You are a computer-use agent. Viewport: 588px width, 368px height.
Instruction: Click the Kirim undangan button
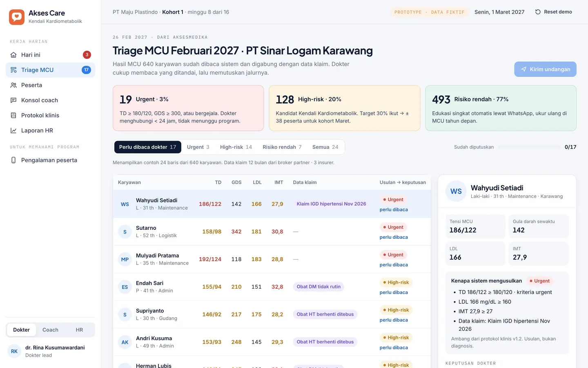click(x=545, y=69)
